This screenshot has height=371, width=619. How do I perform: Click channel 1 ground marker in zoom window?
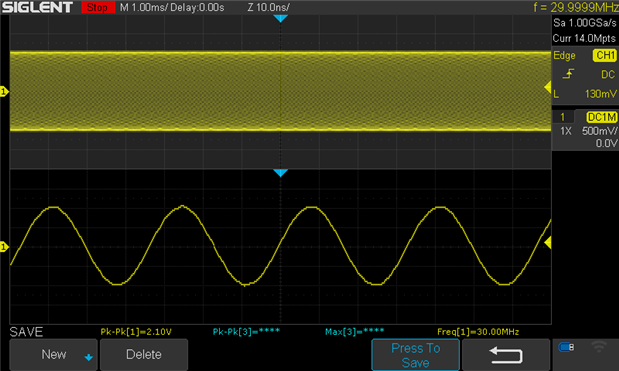4,247
